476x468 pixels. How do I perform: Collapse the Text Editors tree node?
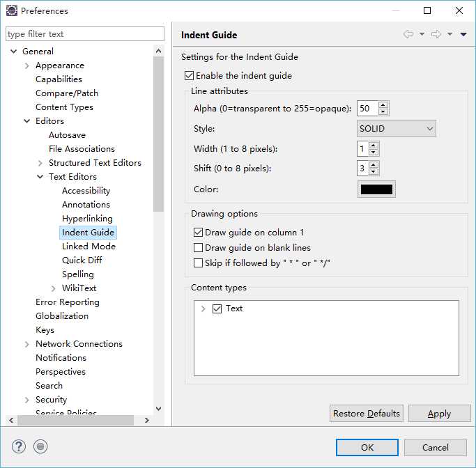click(40, 176)
